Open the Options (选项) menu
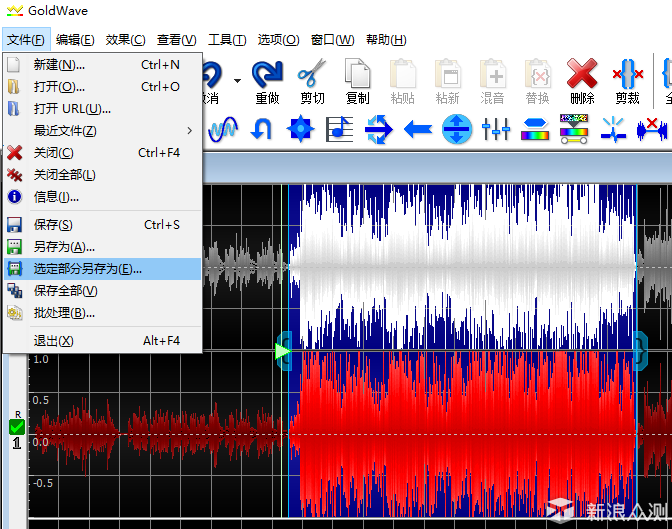 (x=279, y=40)
